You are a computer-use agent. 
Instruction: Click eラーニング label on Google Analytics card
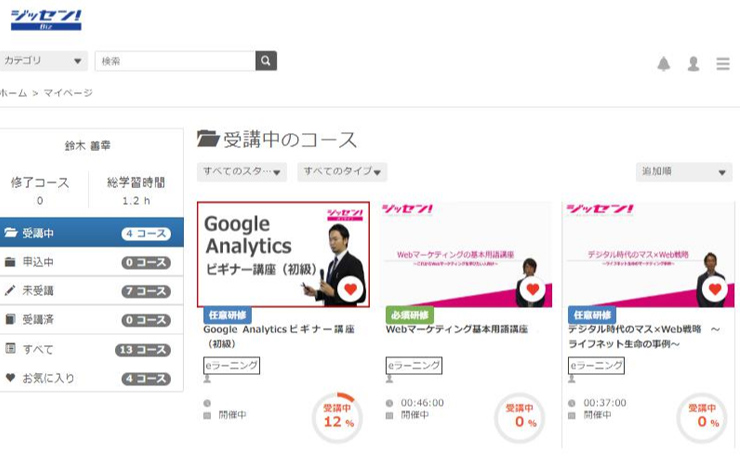(232, 365)
